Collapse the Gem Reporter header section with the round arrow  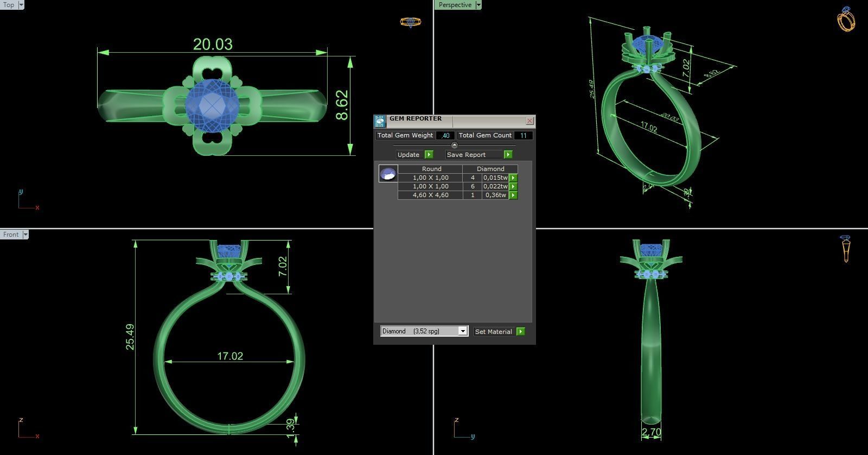point(455,145)
